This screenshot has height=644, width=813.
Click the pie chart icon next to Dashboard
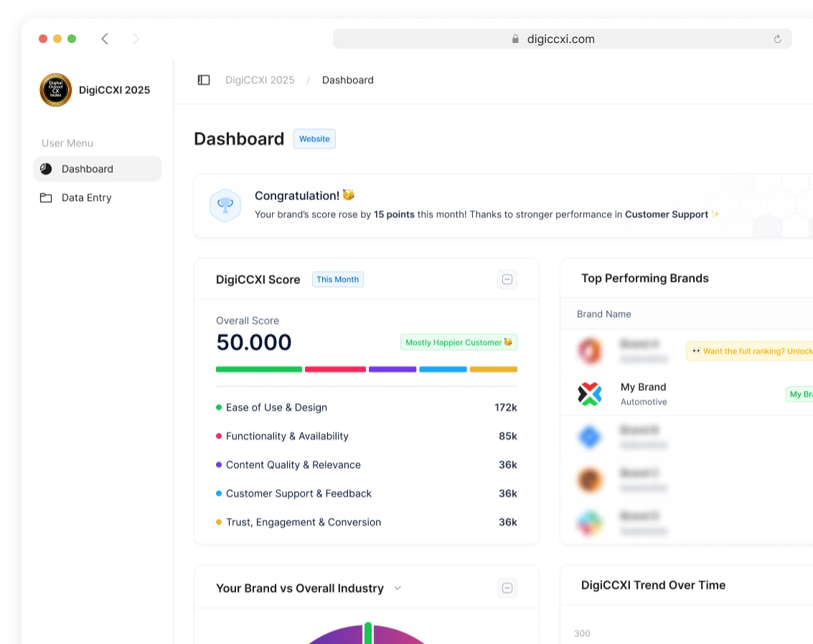(46, 169)
